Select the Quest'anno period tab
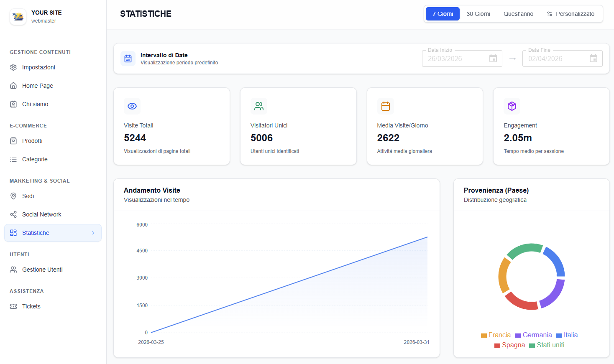The height and width of the screenshot is (364, 614). (x=518, y=14)
